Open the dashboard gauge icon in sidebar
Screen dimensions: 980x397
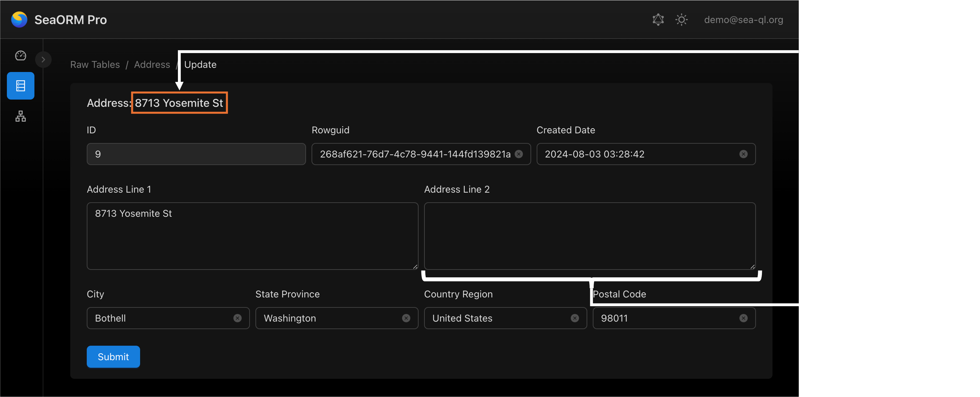(x=20, y=56)
